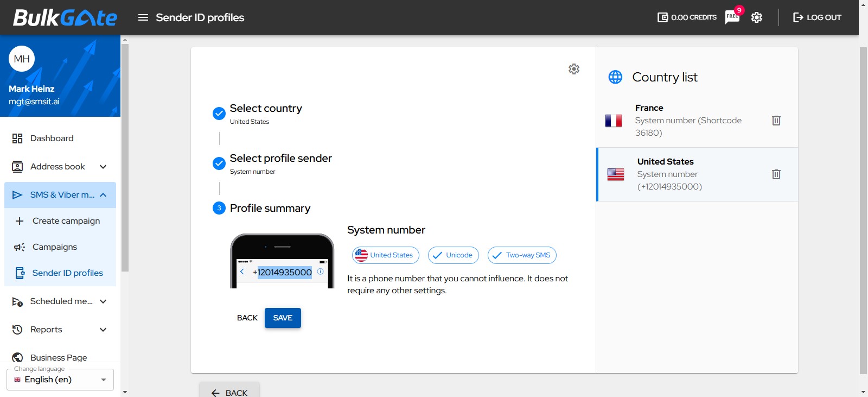Click the Select country step checkmark

(219, 114)
